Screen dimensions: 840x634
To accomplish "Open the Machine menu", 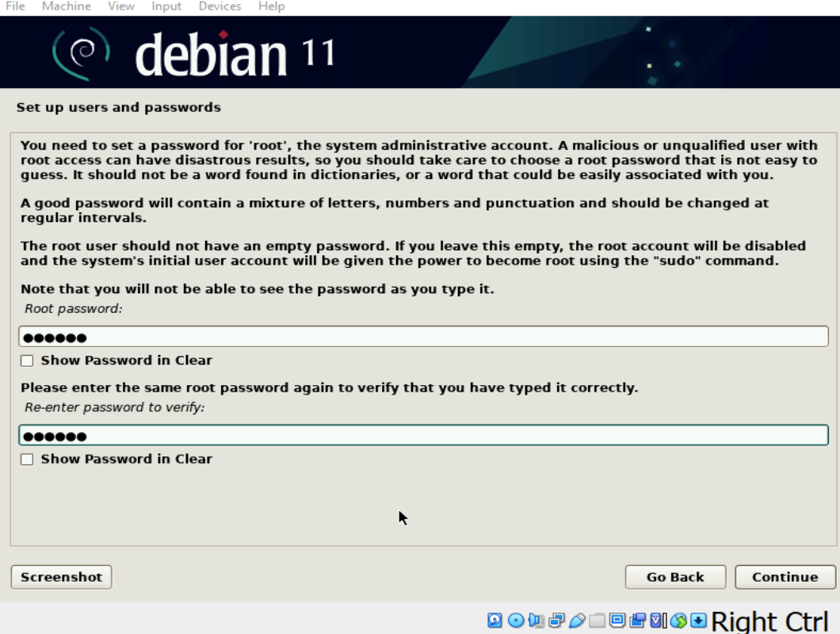I will (67, 6).
